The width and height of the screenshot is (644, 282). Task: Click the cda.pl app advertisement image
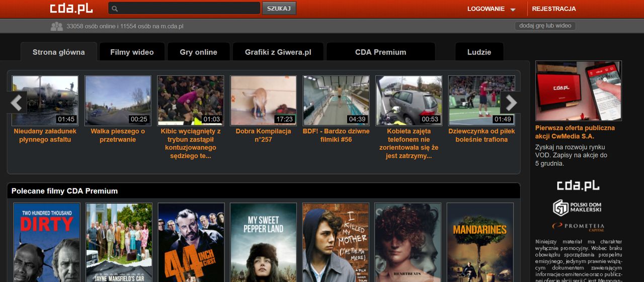579,91
